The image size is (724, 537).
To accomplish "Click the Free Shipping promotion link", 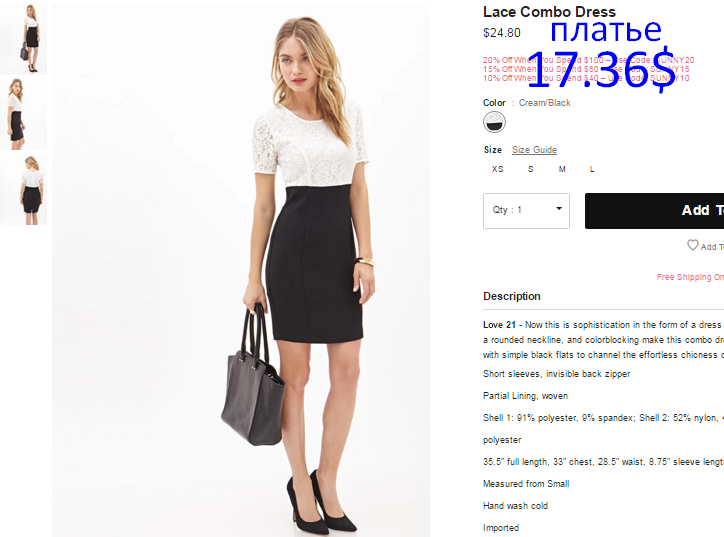I will pyautogui.click(x=690, y=277).
